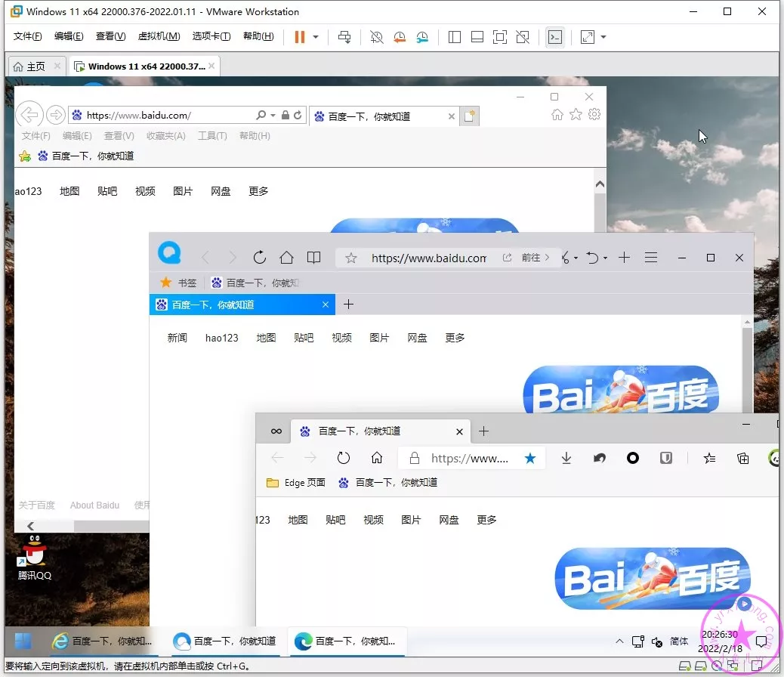Click the Internet Explorer settings gear icon
The width and height of the screenshot is (784, 677).
[594, 115]
